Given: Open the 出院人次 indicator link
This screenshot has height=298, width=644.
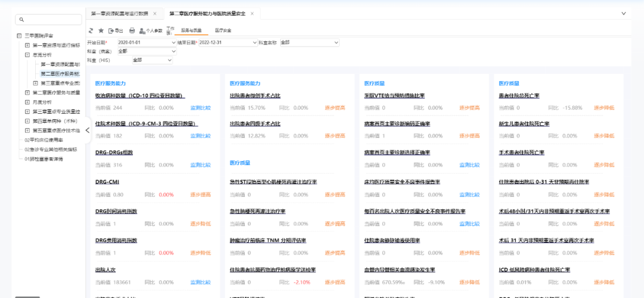Looking at the screenshot, I should pos(106,270).
